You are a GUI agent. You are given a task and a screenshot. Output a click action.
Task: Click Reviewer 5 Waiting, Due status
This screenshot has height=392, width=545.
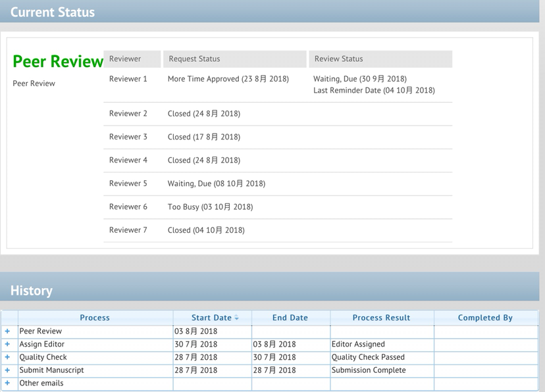pos(216,184)
